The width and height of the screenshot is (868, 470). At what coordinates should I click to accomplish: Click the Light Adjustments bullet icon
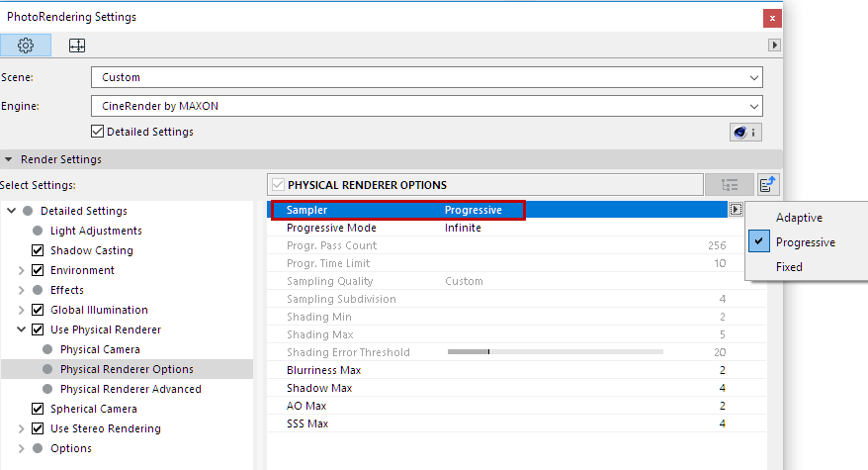pos(38,231)
